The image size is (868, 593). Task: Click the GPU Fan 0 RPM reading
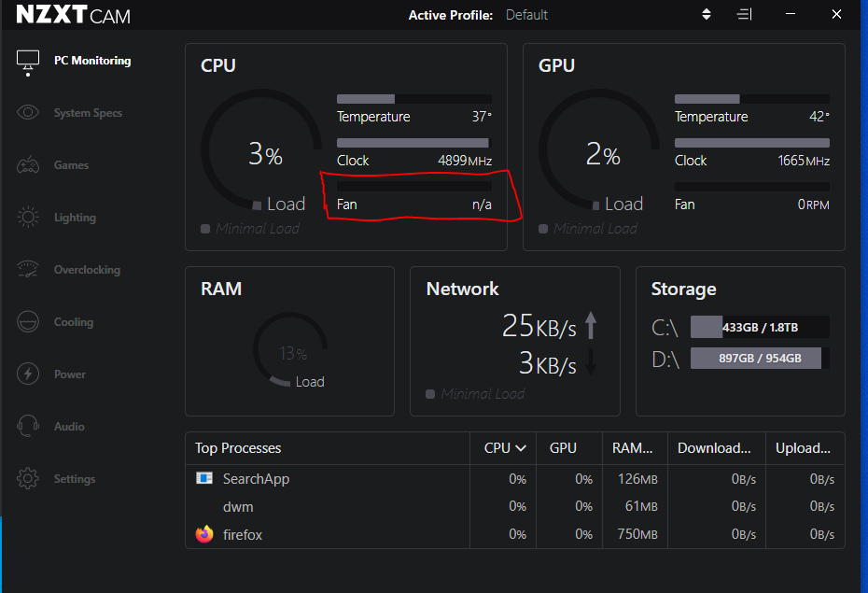pos(813,205)
